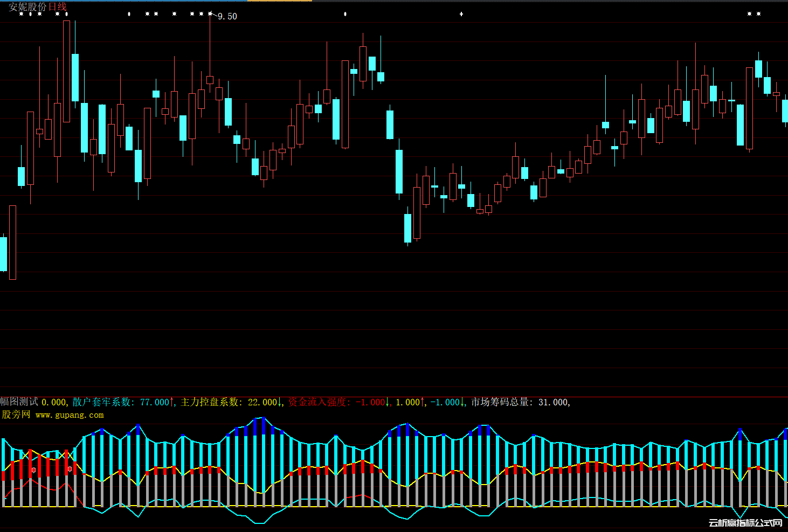Click the tall red candle peaking at 9.50
788x532 pixels.
(x=210, y=80)
